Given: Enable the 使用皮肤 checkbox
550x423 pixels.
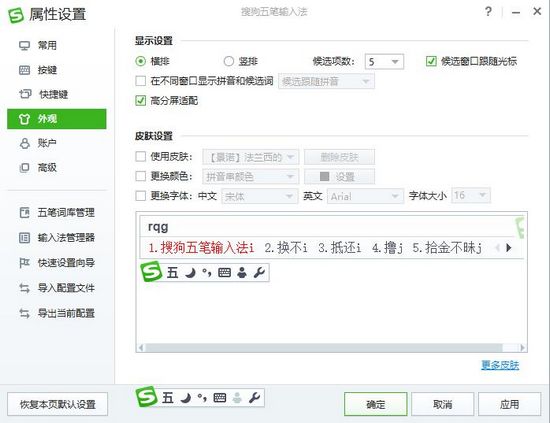Looking at the screenshot, I should click(141, 156).
